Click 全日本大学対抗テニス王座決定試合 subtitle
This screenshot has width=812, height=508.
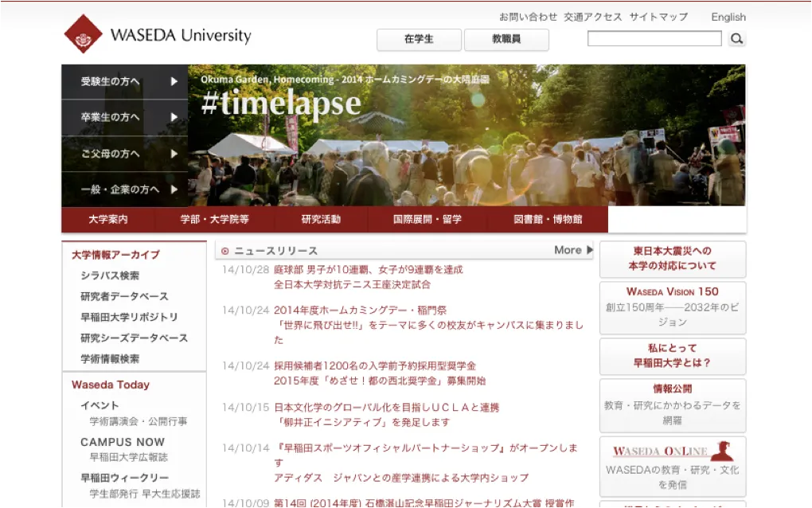coord(352,285)
